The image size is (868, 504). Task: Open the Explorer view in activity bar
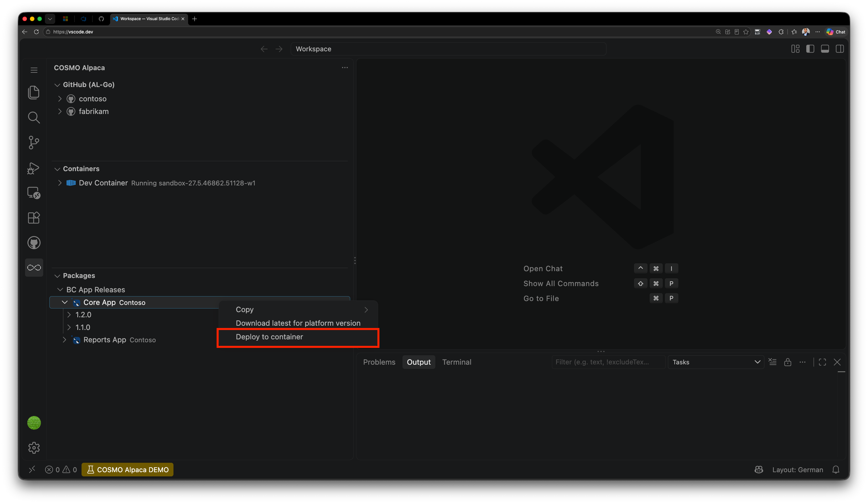[34, 92]
